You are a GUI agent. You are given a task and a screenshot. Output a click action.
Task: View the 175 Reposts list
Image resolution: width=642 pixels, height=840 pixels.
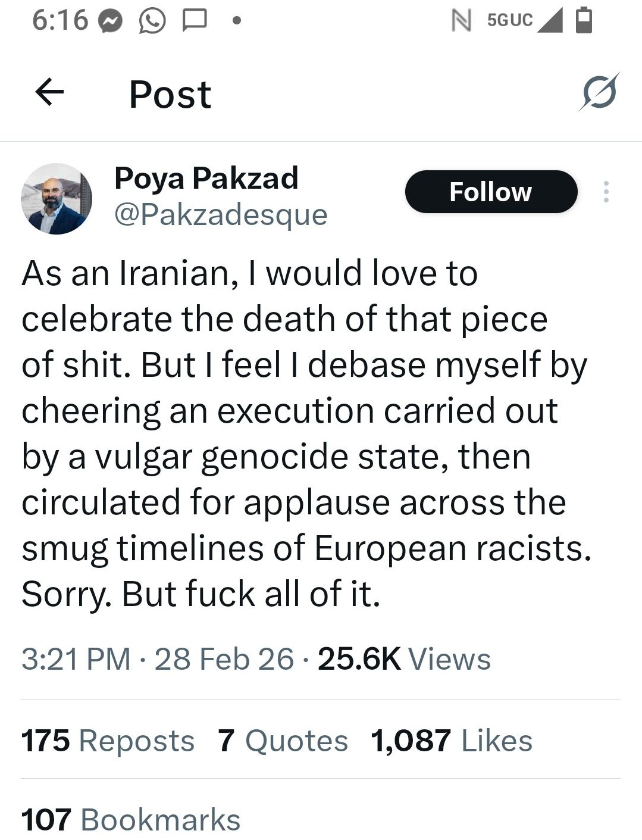(108, 741)
